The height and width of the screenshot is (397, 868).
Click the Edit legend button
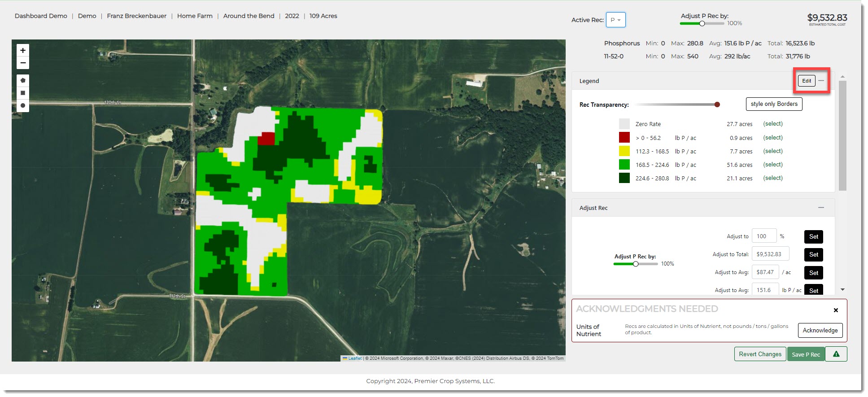click(806, 81)
